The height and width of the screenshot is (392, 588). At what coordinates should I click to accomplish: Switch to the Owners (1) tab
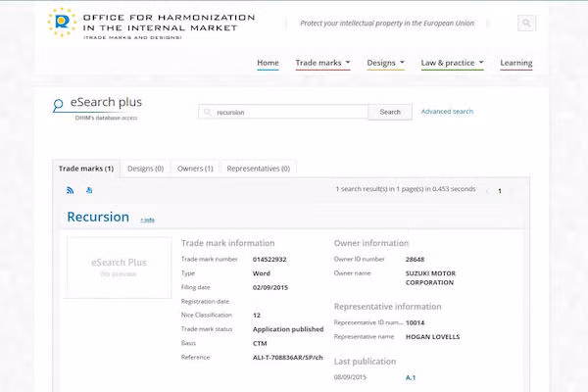point(195,169)
